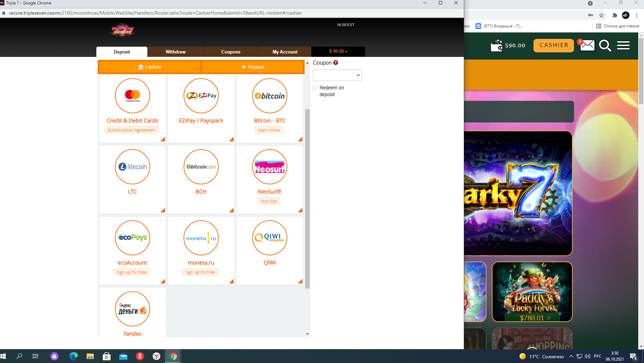Screen dimensions: 644x363
Task: Click the coupon help question mark icon
Action: tap(336, 63)
